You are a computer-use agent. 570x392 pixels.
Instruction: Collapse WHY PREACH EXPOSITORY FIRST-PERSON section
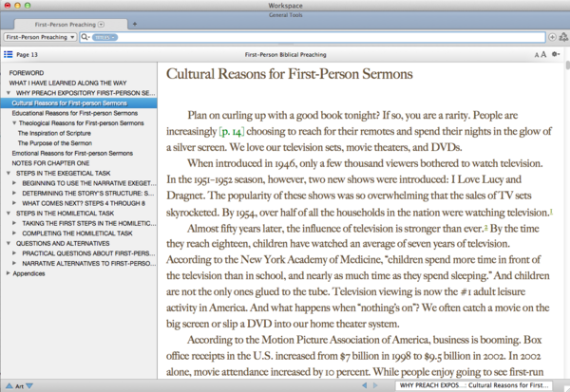point(9,93)
